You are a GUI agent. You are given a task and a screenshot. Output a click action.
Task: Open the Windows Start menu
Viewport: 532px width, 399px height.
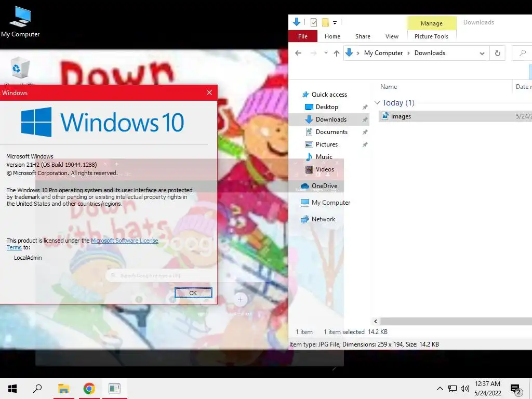[x=12, y=389]
